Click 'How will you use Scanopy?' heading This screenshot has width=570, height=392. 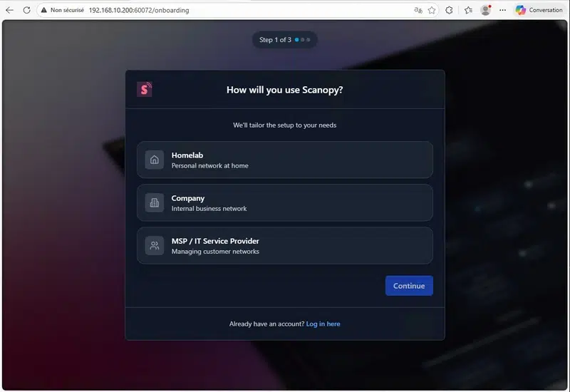[x=284, y=90]
